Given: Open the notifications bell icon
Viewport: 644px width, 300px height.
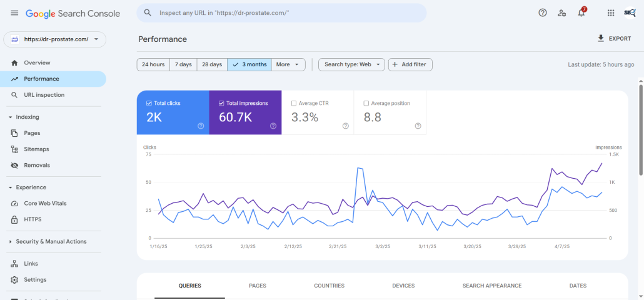Looking at the screenshot, I should [581, 12].
